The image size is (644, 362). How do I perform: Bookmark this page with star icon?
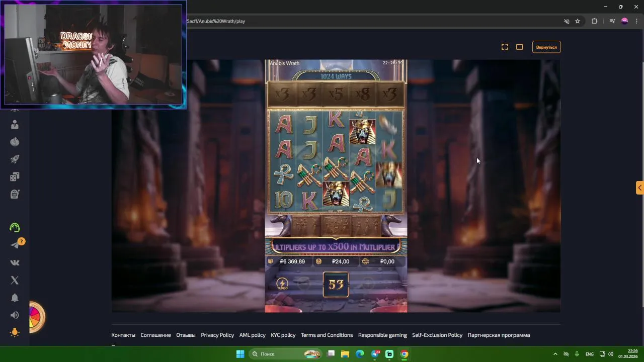578,21
